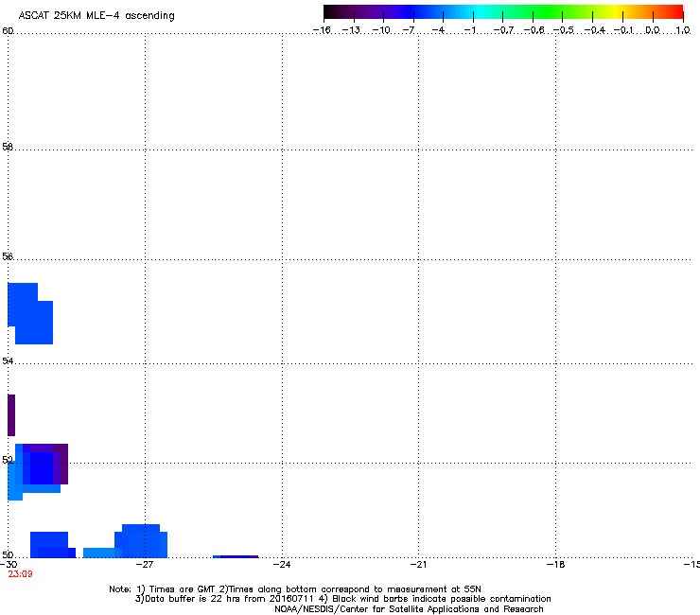The width and height of the screenshot is (700, 615).
Task: Click the latitude 50 axis label
Action: pyautogui.click(x=8, y=554)
